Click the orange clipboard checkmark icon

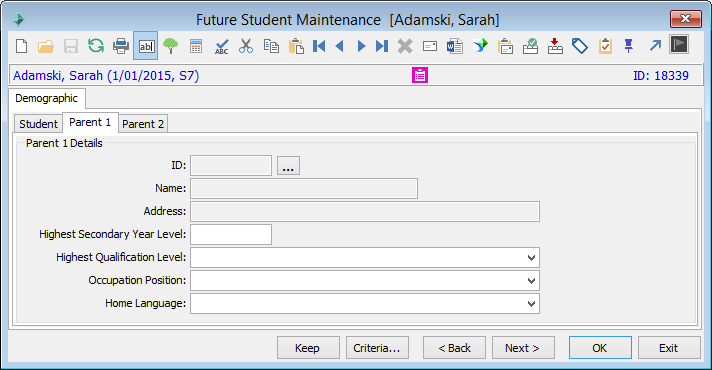pos(605,46)
